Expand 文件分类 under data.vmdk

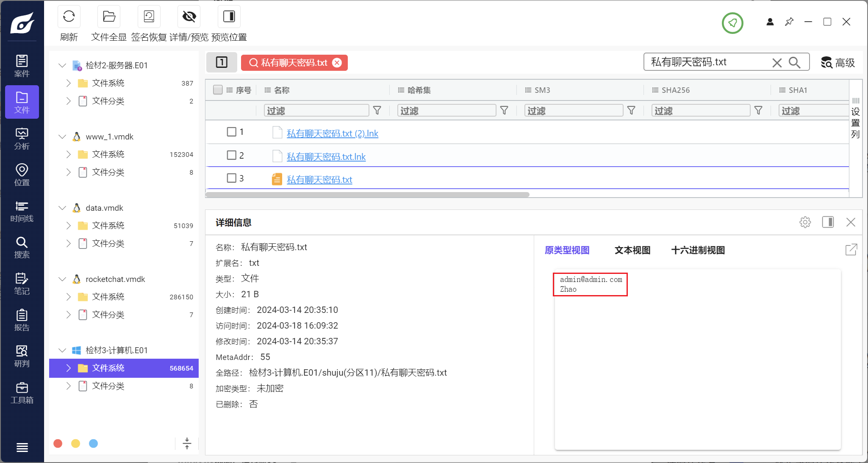(69, 243)
